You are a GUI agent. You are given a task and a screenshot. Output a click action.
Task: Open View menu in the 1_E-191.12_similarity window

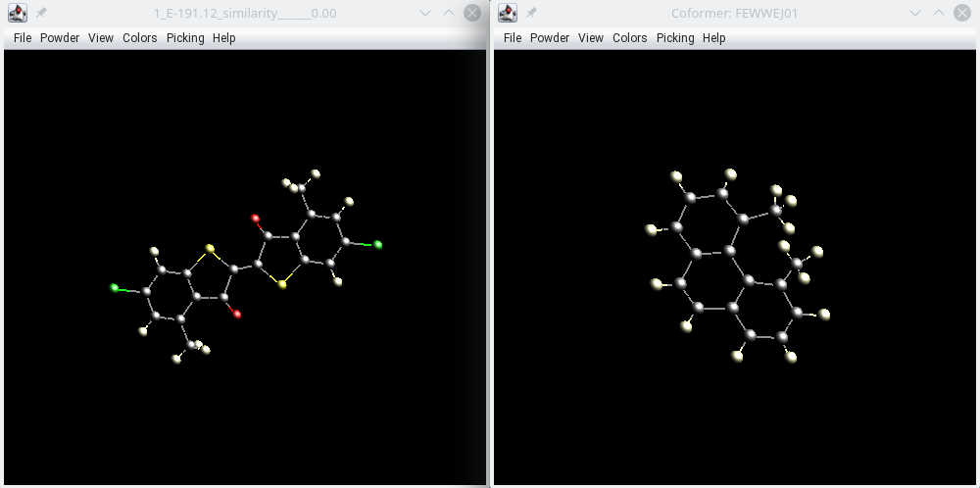(x=101, y=38)
